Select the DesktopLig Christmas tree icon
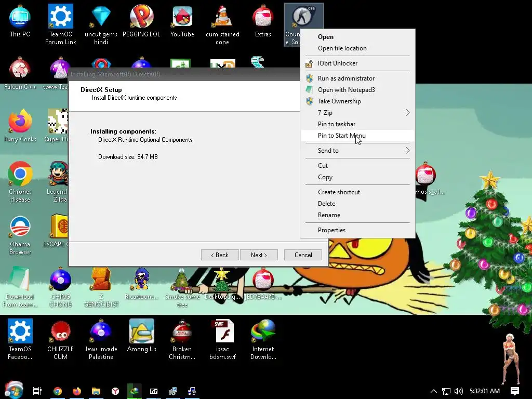The image size is (532, 399). (x=222, y=283)
